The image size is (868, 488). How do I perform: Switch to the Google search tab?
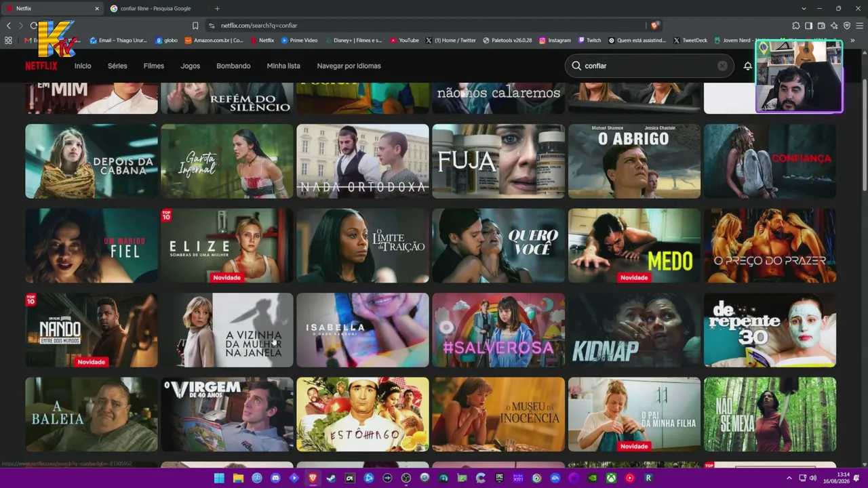click(x=155, y=9)
